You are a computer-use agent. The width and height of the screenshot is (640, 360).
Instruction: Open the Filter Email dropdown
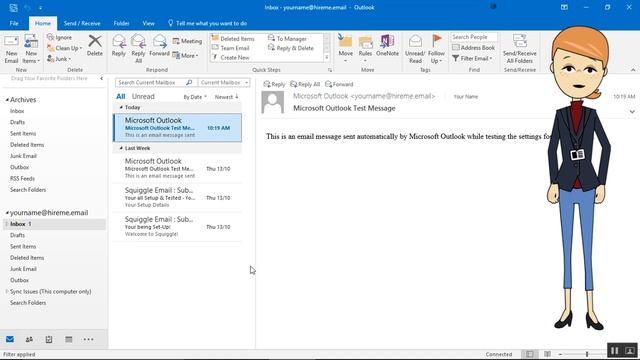[x=472, y=58]
